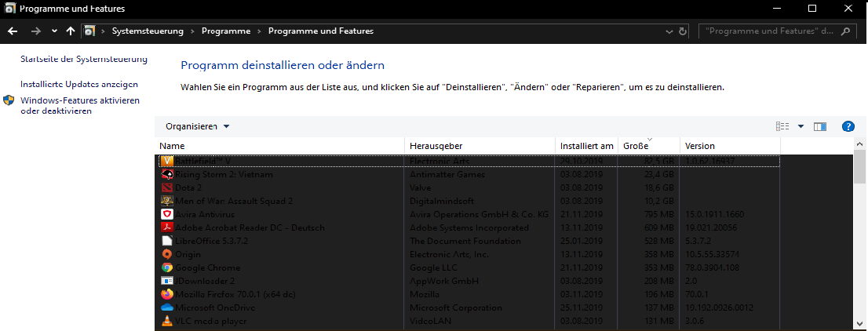Open more view options dropdown arrow

pos(801,127)
